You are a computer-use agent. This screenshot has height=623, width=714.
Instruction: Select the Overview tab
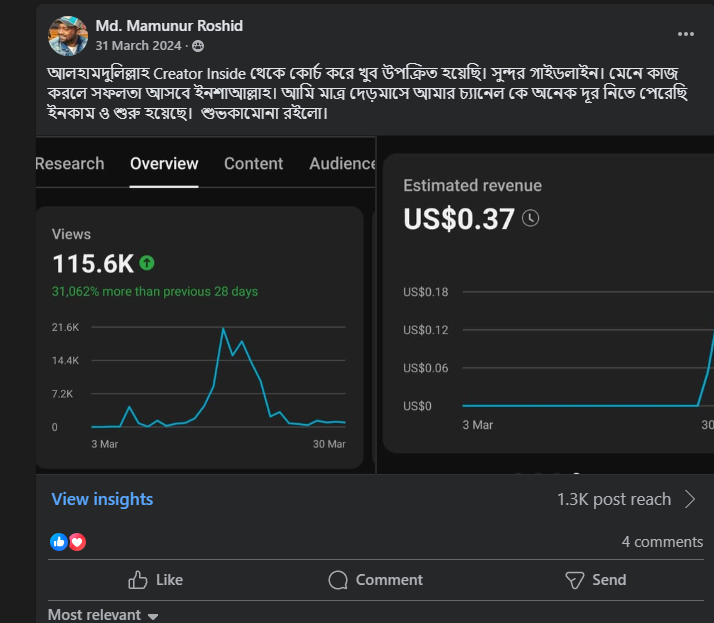164,164
